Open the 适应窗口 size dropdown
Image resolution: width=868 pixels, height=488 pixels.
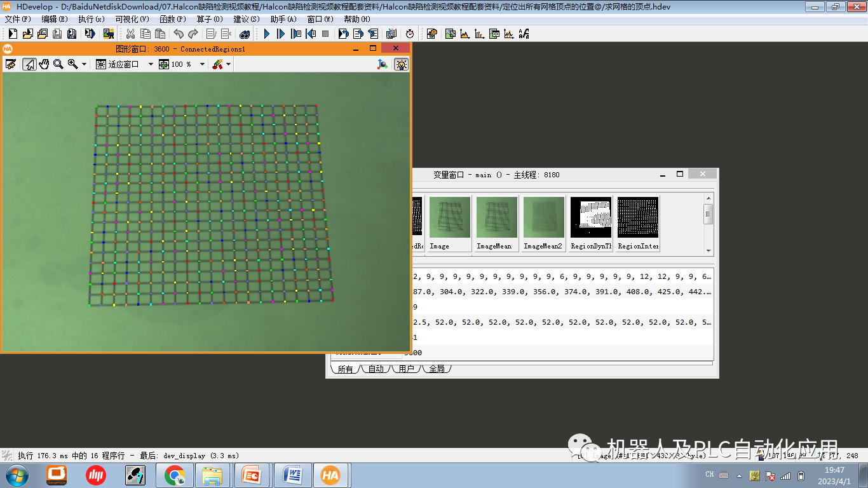[151, 64]
